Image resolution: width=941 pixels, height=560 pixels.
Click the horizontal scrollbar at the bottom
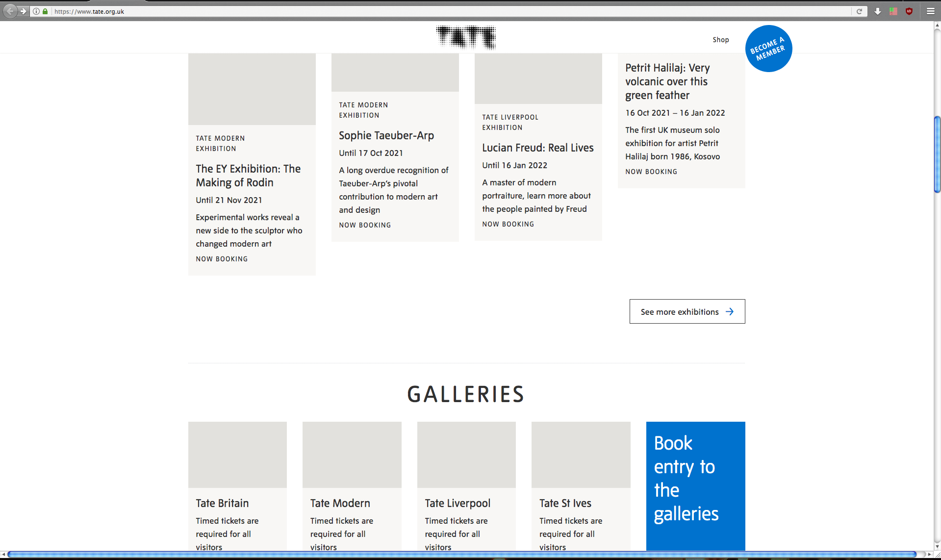(x=462, y=554)
